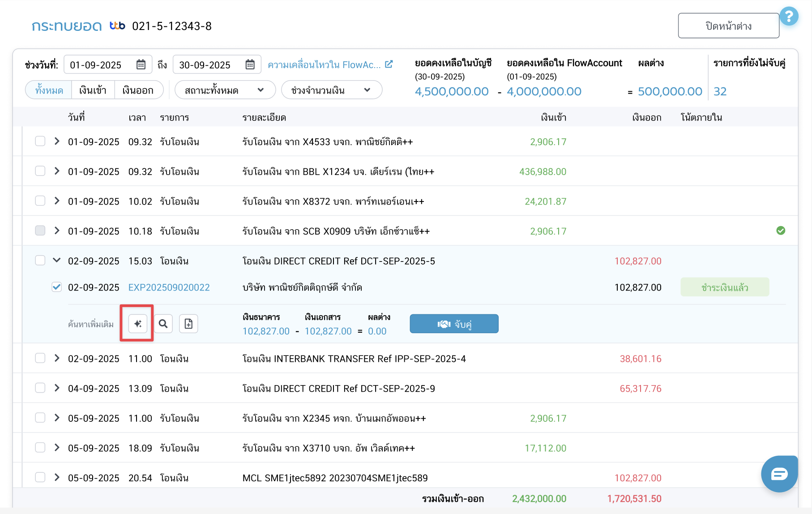
Task: Switch to the เงินเข้า tab
Action: pyautogui.click(x=93, y=90)
